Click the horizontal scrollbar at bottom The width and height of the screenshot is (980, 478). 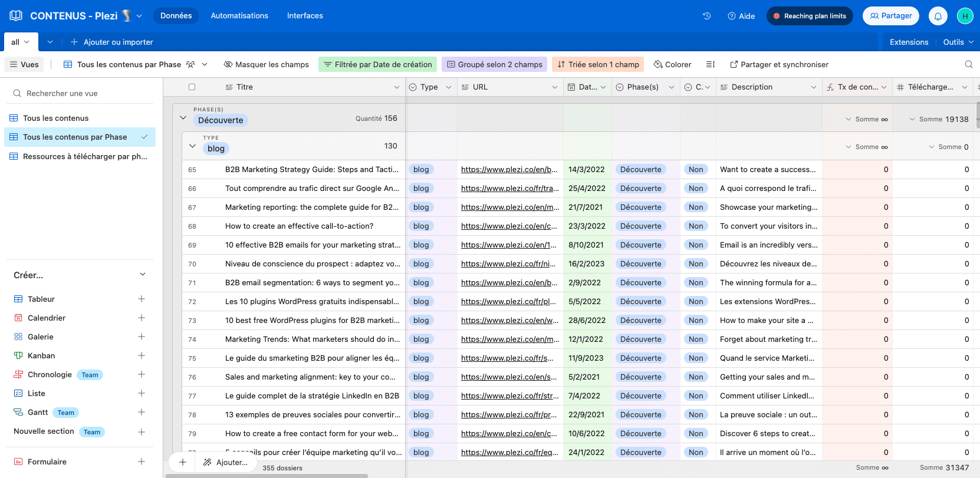tap(267, 476)
